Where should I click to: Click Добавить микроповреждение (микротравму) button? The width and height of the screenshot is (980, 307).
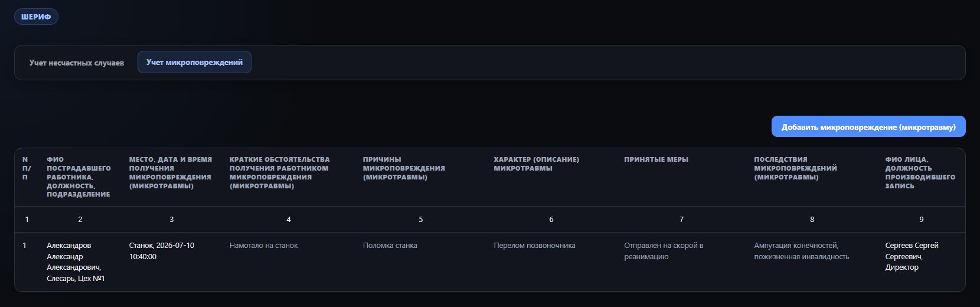pos(868,126)
